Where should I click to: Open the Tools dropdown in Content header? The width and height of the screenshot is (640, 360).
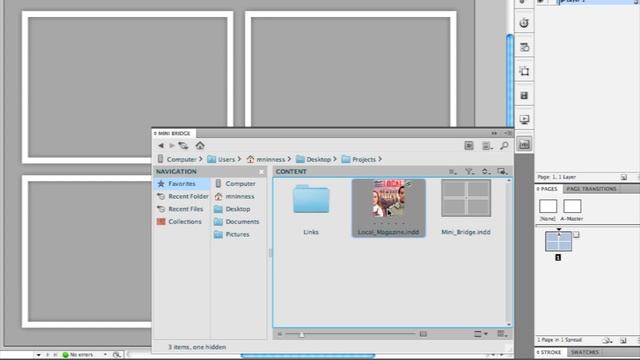point(502,172)
